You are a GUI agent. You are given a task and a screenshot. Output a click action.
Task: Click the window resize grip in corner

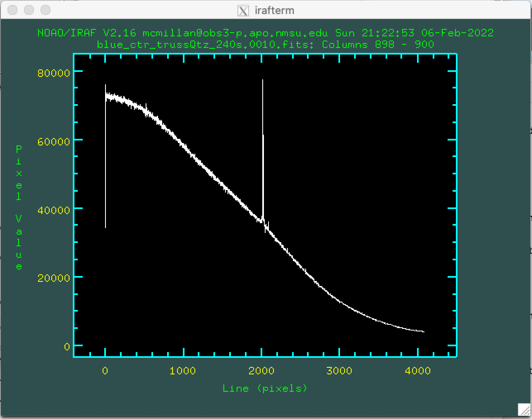coord(524,410)
